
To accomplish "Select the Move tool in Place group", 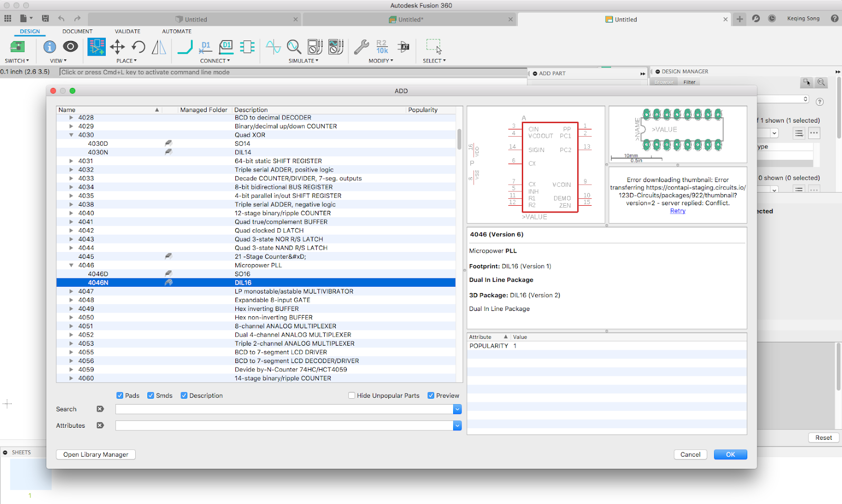I will [117, 47].
